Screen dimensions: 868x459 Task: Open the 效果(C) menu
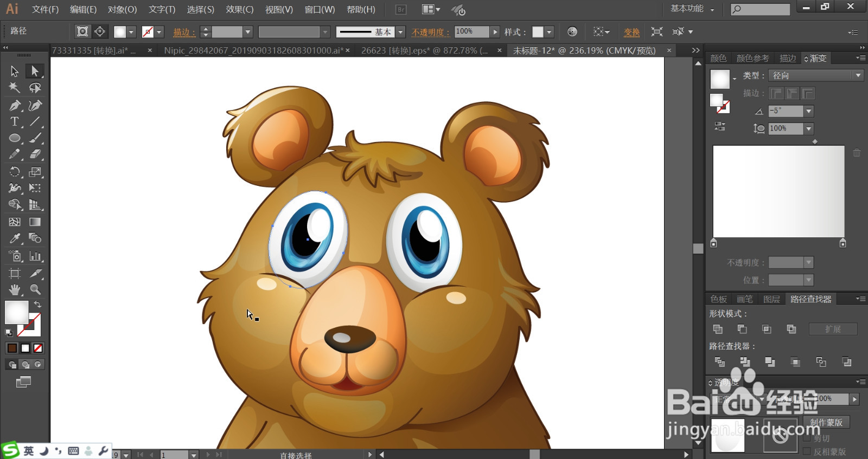click(239, 9)
